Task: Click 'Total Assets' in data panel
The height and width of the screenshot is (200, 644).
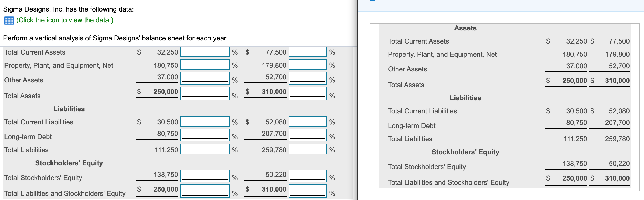Action: (406, 85)
